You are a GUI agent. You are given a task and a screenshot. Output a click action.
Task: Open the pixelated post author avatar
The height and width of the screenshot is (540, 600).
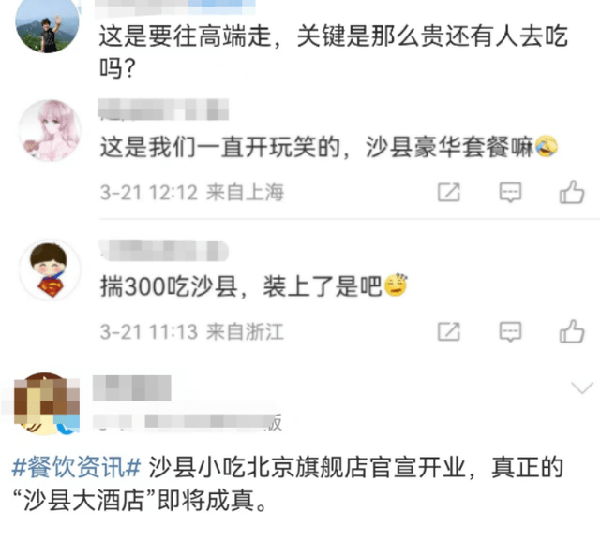pos(45,403)
